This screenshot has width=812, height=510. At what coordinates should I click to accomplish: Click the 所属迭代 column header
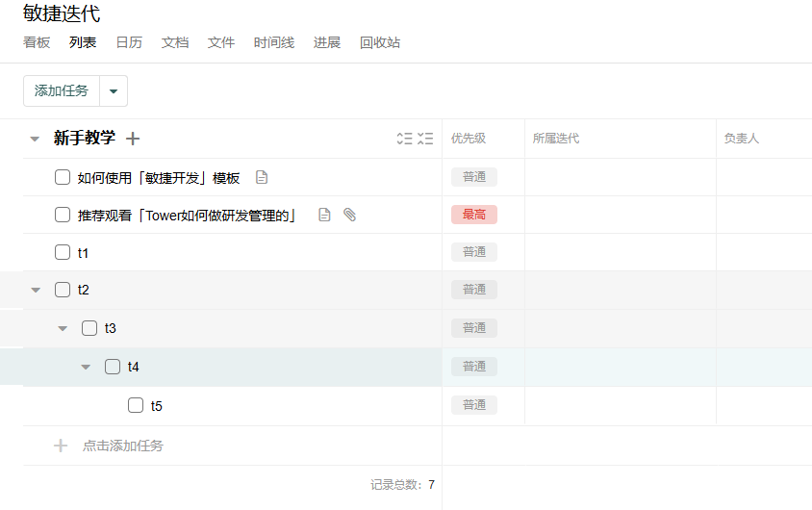point(556,139)
